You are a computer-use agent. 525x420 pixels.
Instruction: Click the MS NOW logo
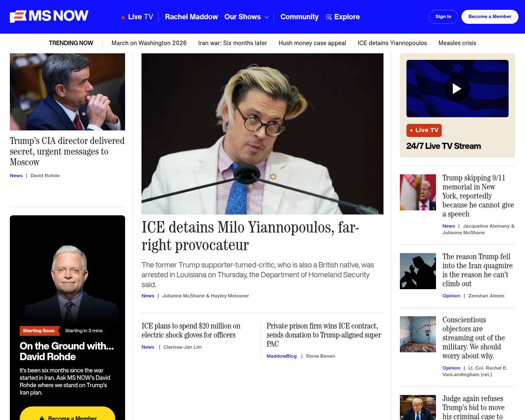[49, 16]
